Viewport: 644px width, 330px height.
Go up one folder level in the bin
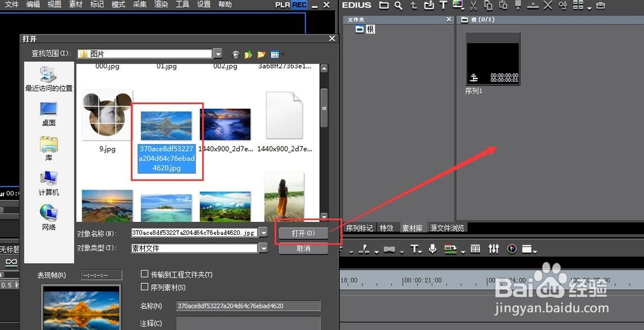[x=413, y=5]
